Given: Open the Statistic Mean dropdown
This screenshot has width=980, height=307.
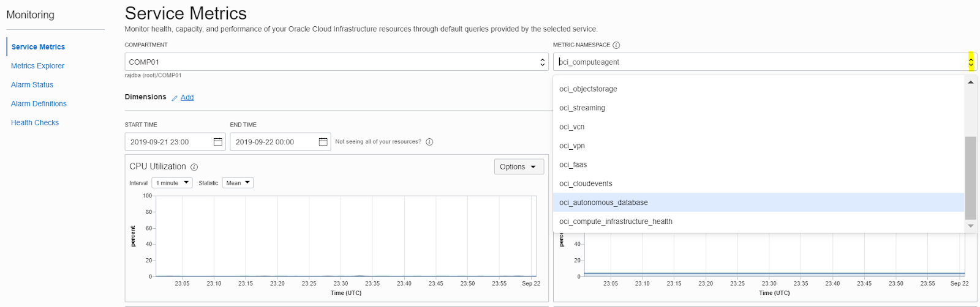Looking at the screenshot, I should pos(238,183).
